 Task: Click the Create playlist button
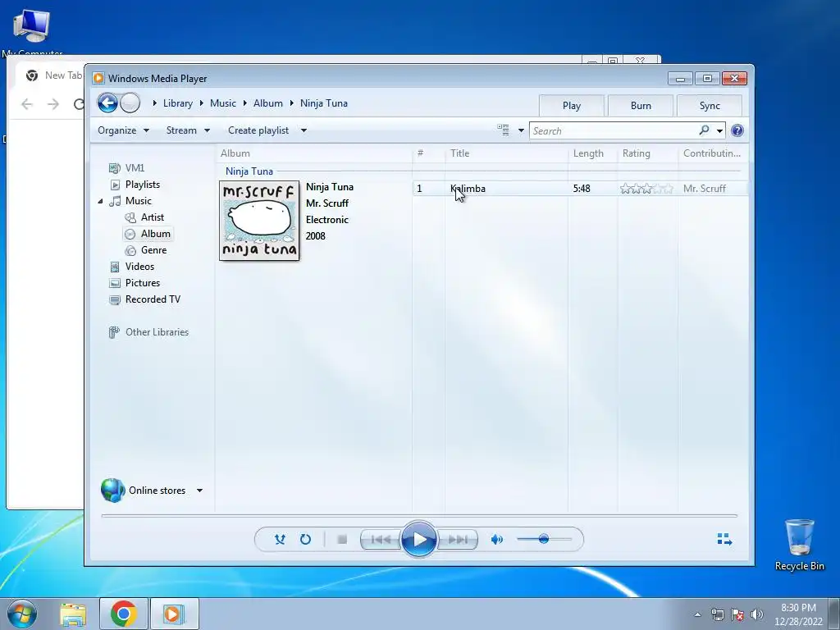coord(258,130)
